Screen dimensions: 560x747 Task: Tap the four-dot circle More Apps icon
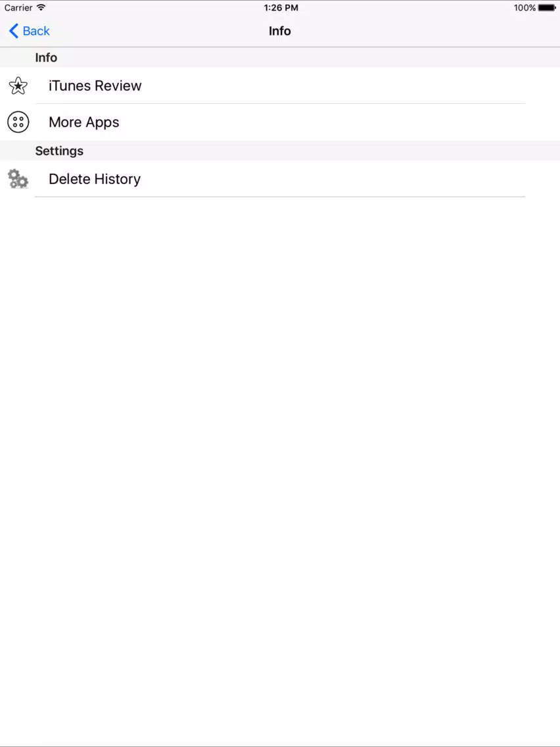[18, 122]
